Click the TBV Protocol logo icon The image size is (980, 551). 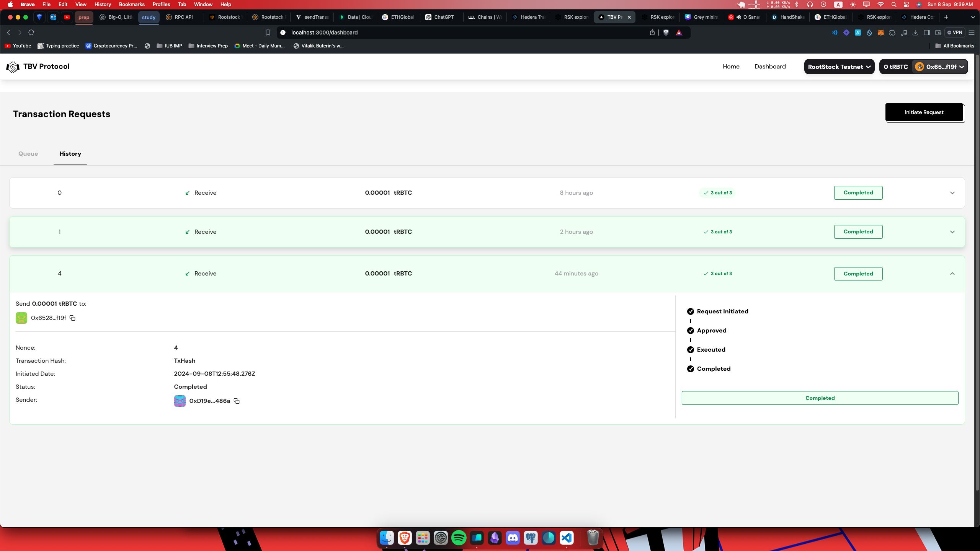tap(13, 67)
